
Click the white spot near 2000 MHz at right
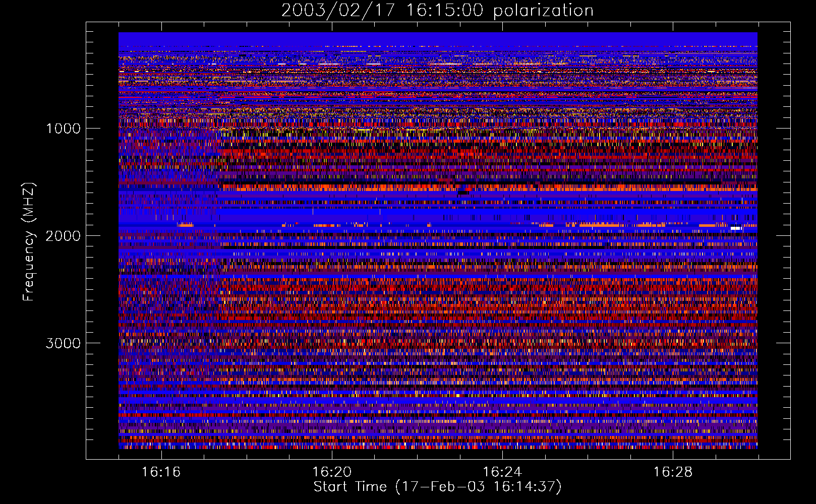[736, 229]
